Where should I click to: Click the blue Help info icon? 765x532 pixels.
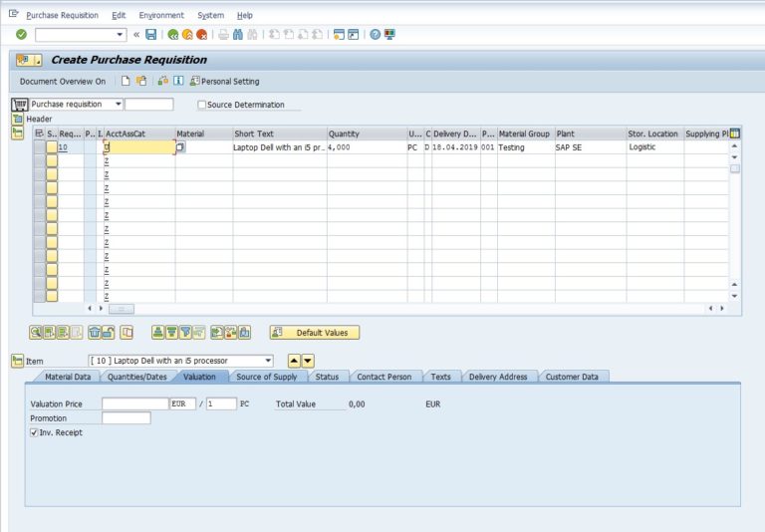[178, 81]
